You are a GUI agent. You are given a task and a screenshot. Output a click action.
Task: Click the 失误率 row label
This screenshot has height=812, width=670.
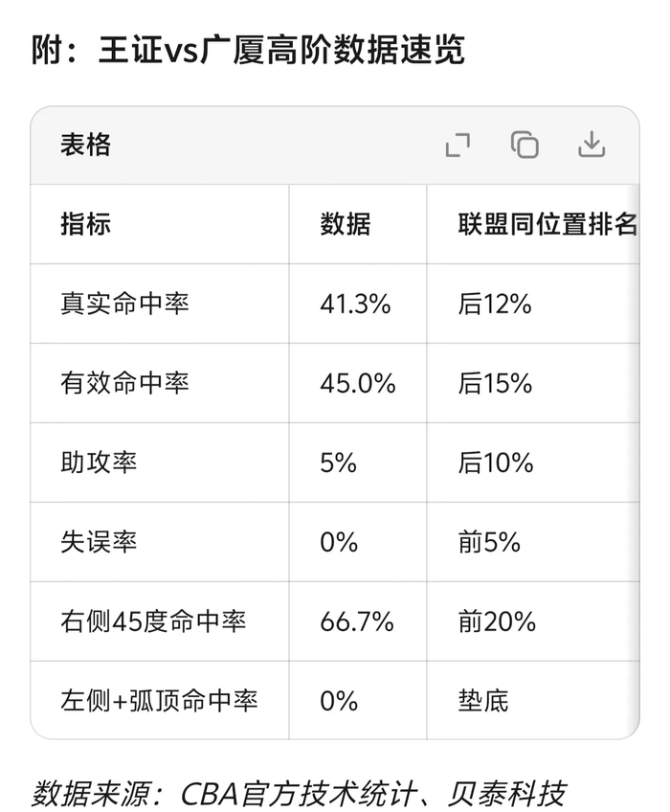pyautogui.click(x=99, y=542)
